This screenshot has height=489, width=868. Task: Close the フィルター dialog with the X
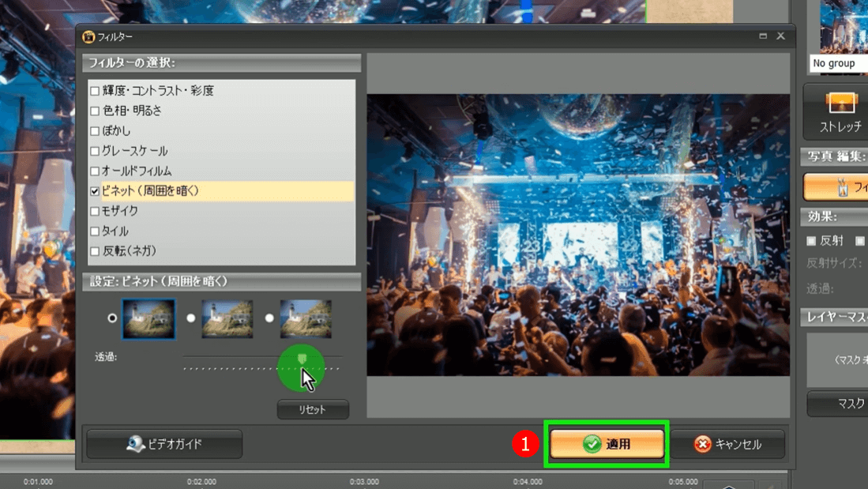pos(780,36)
